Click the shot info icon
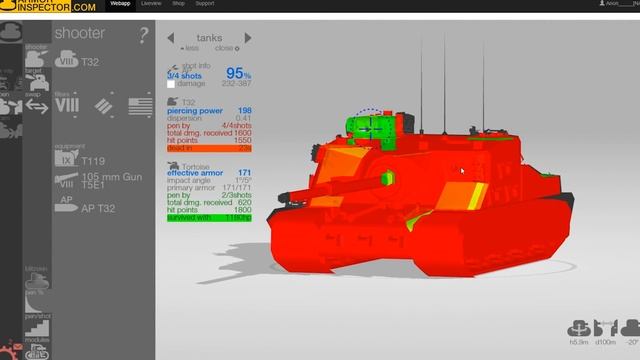The width and height of the screenshot is (640, 360). pos(173,68)
